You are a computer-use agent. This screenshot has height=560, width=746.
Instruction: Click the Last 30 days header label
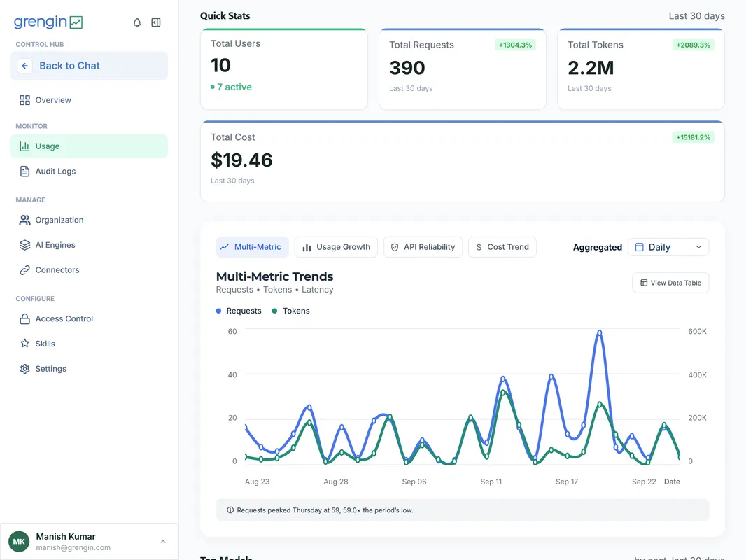(696, 15)
